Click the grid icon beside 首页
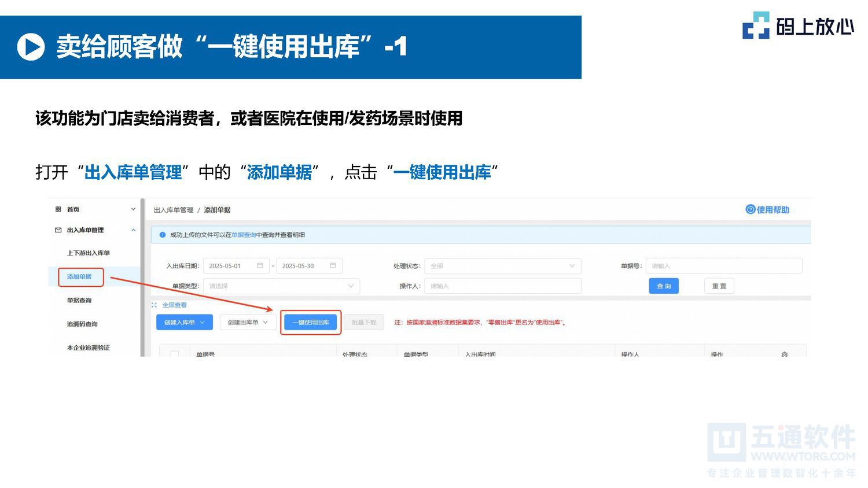868x488 pixels. coord(58,209)
